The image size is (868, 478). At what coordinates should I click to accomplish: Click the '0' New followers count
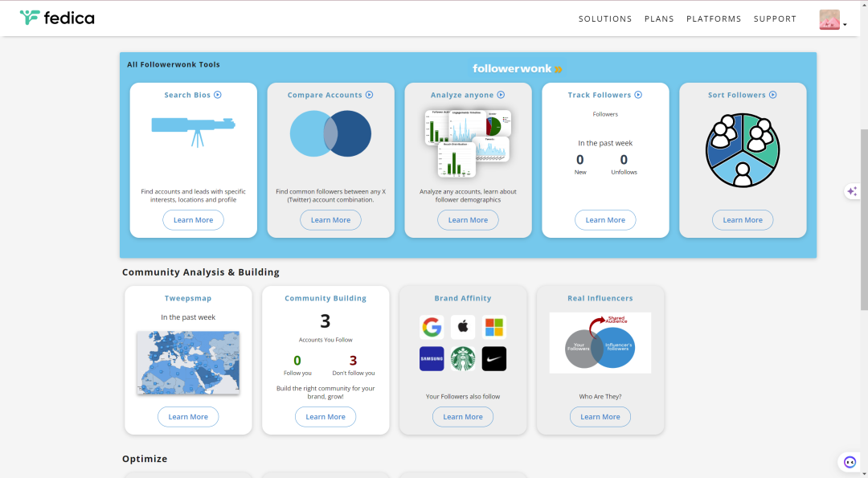coord(580,160)
